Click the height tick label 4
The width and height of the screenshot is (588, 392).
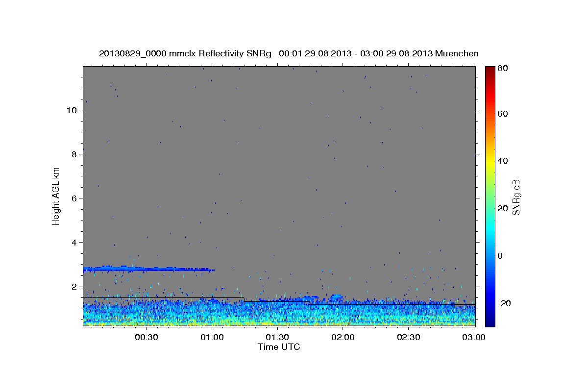pos(74,243)
